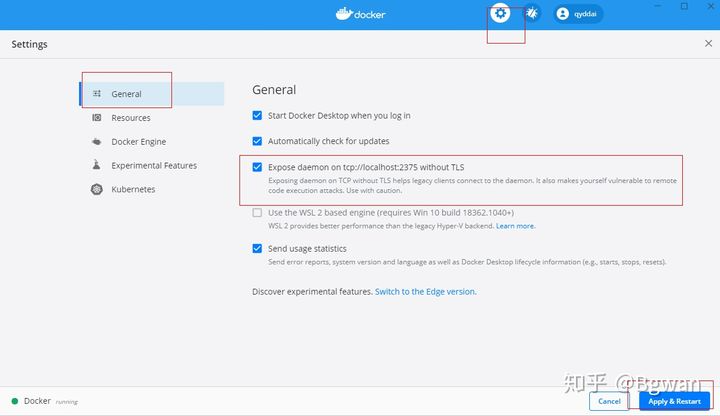Open the troubleshoot bug icon
The height and width of the screenshot is (416, 720).
click(x=532, y=13)
